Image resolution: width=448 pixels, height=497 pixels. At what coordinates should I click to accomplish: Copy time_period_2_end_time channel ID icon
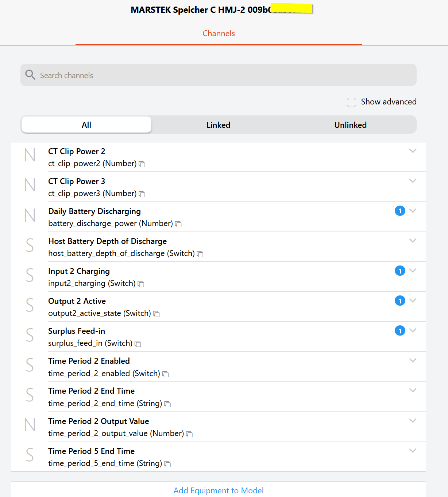[x=167, y=404]
